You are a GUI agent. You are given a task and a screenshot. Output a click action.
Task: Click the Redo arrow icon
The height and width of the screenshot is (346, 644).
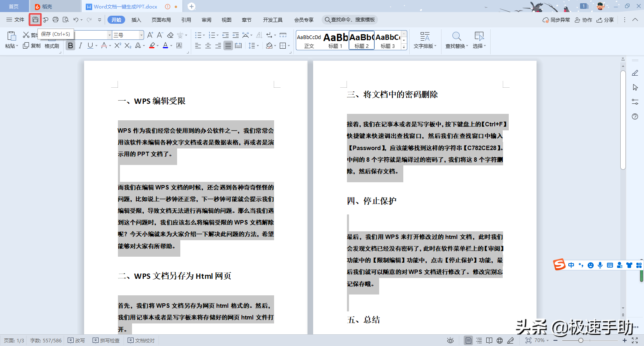[89, 20]
